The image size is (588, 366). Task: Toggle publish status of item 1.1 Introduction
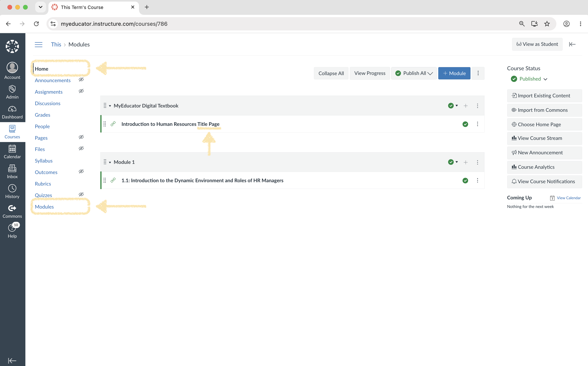[465, 181]
